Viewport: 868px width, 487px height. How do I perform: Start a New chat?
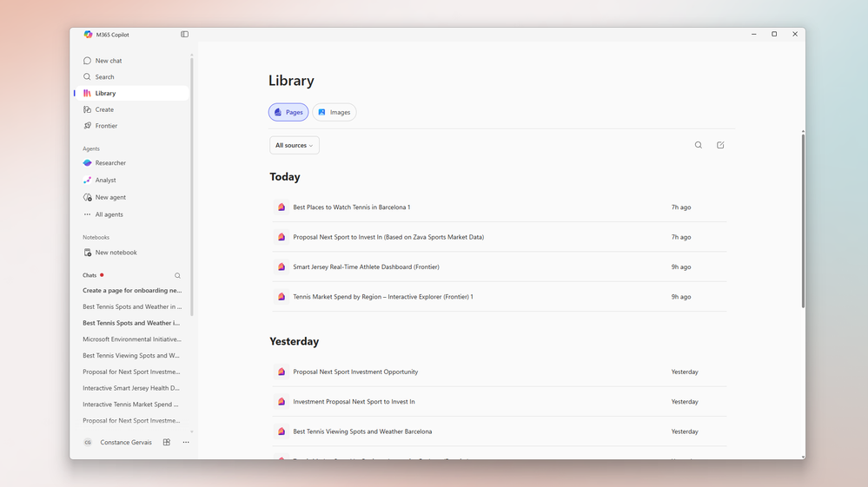pos(132,61)
